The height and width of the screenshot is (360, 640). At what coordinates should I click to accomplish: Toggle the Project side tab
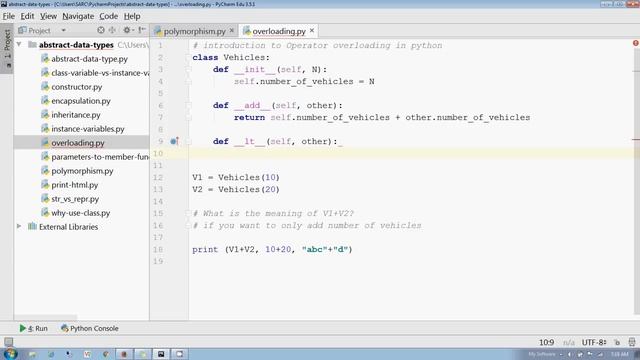click(7, 49)
